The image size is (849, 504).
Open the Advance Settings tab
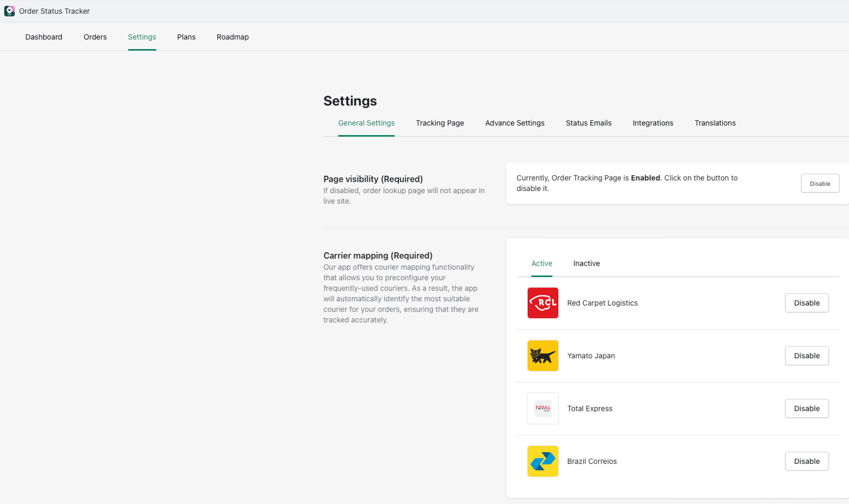point(515,123)
